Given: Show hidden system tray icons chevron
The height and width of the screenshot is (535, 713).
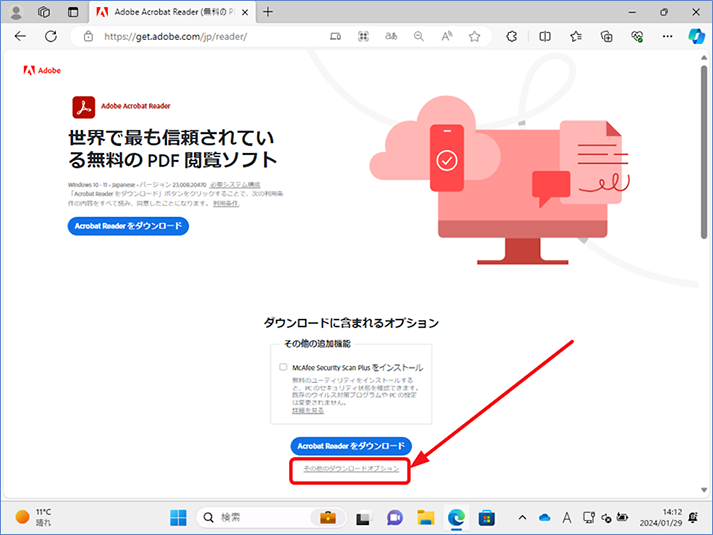Looking at the screenshot, I should coord(522,517).
